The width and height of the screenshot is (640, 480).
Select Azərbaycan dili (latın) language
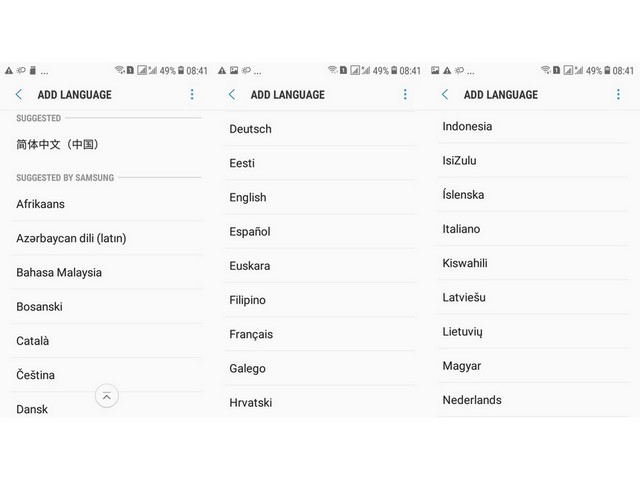[x=71, y=238]
